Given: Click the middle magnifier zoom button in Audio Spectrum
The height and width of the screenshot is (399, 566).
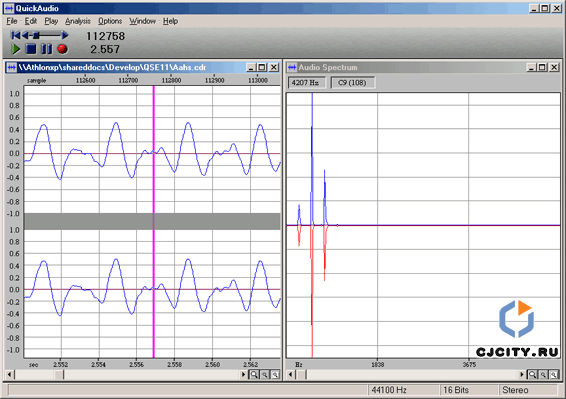Looking at the screenshot, I should (543, 375).
